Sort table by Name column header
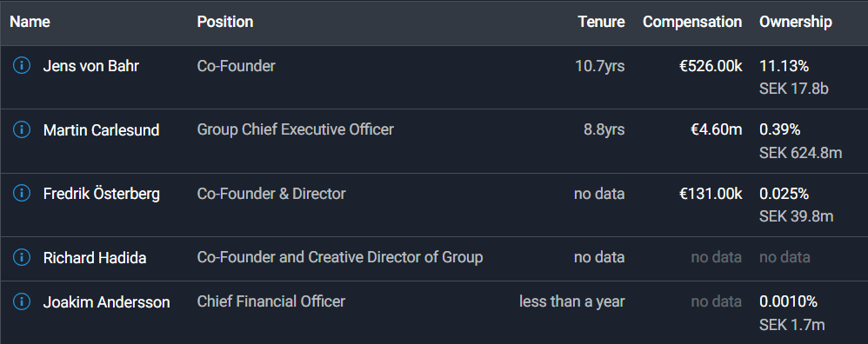This screenshot has width=868, height=344. (30, 22)
